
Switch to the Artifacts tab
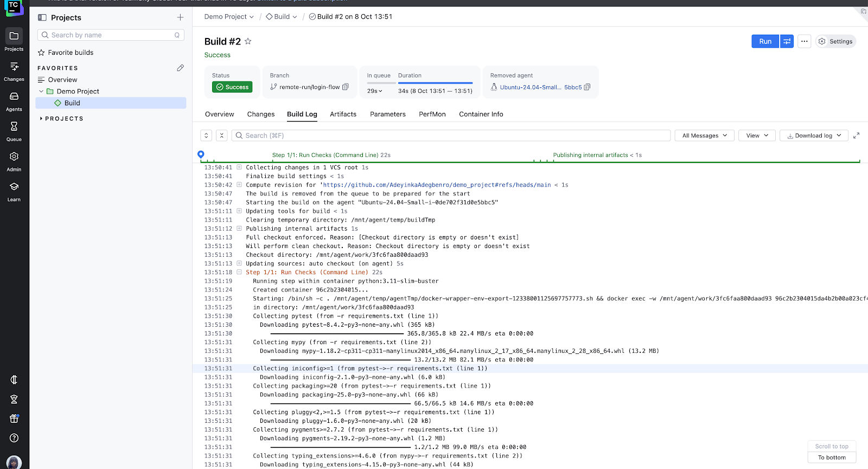[343, 114]
